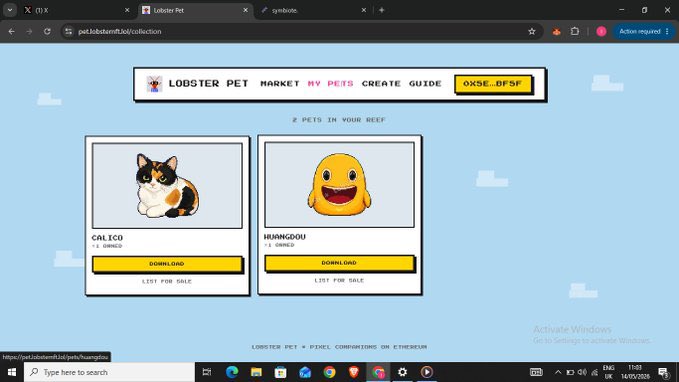Download the Huangdou pet
This screenshot has width=679, height=382.
click(x=339, y=263)
